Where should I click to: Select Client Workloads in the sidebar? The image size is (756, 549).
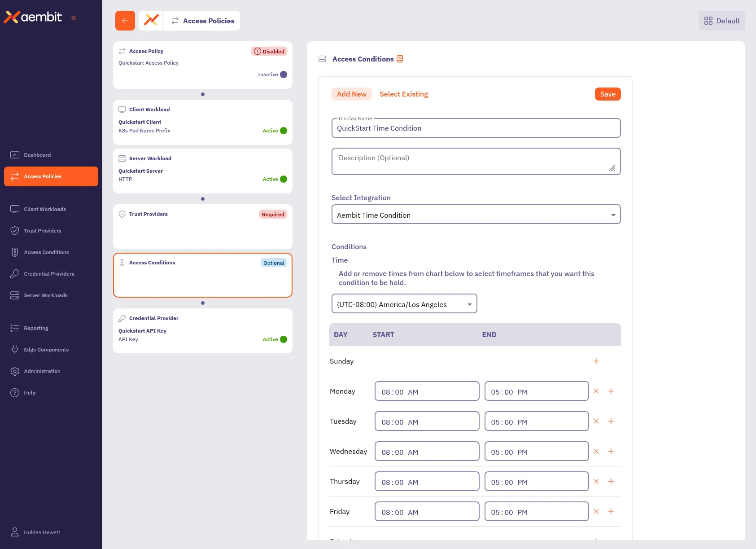click(45, 209)
